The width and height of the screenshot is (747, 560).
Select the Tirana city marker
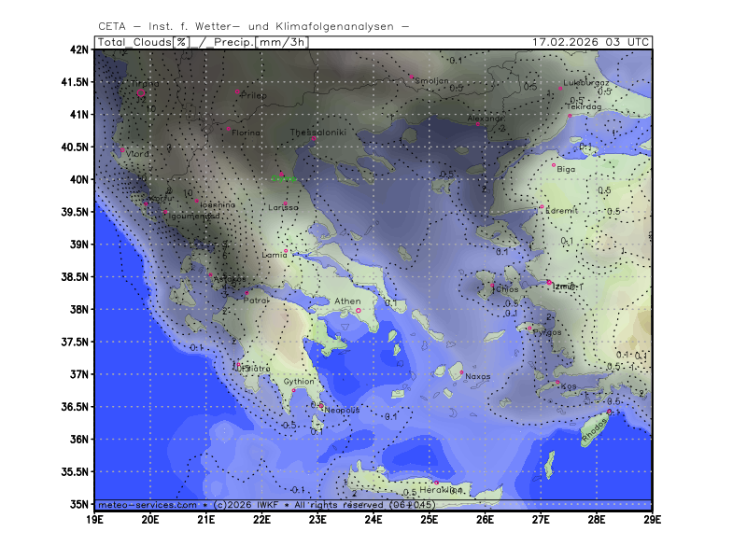141,92
